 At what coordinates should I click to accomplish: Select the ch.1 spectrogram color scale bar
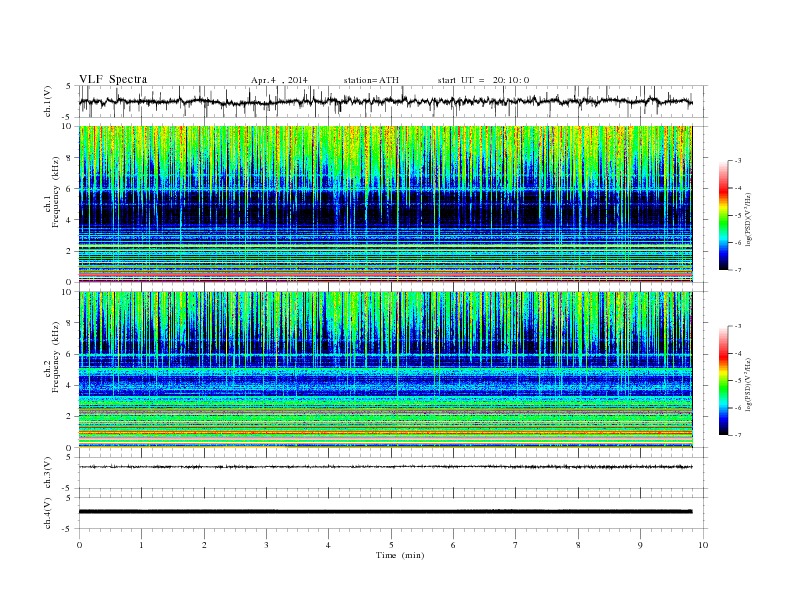(x=723, y=215)
